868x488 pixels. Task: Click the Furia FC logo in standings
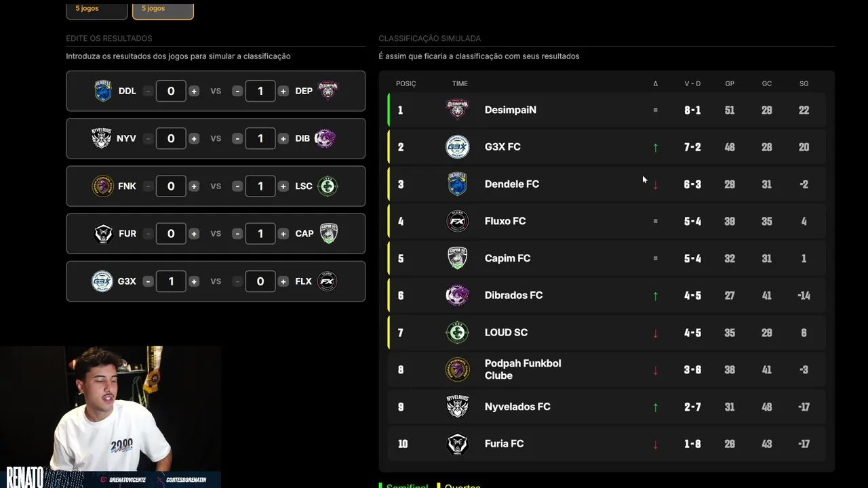pos(457,444)
